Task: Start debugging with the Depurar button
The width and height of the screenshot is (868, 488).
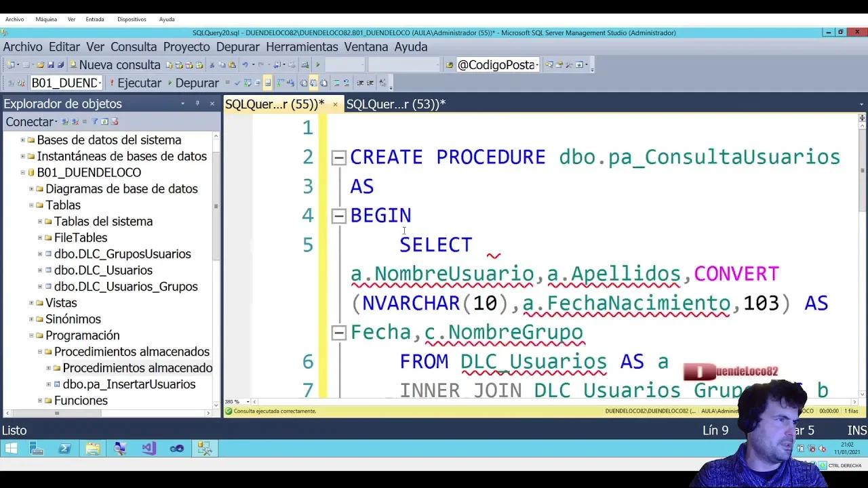Action: [x=197, y=83]
